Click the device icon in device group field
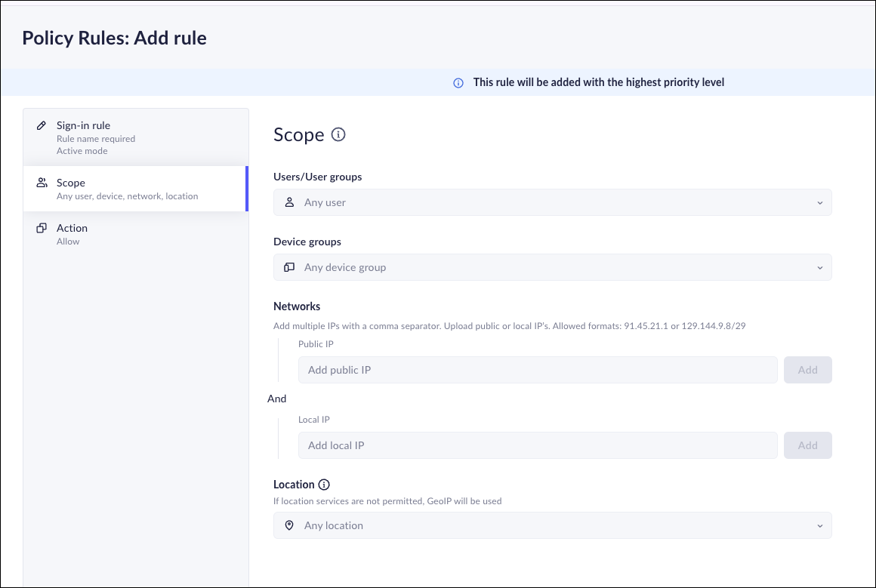 (289, 267)
